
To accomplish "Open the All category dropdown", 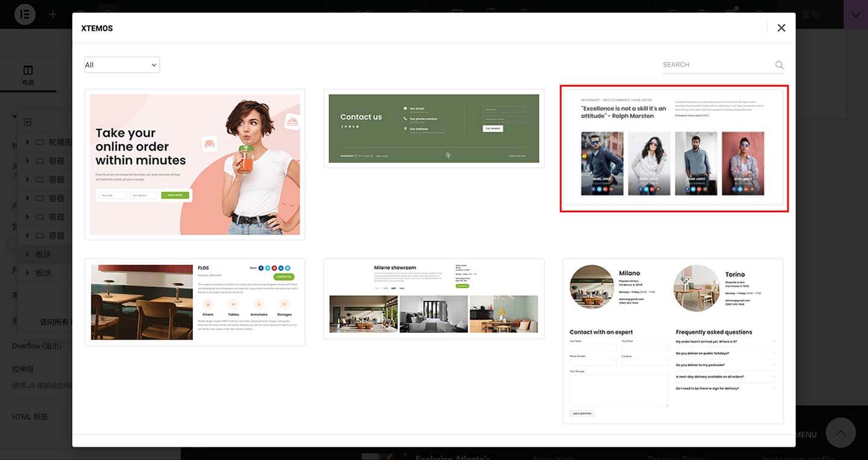I will (122, 65).
